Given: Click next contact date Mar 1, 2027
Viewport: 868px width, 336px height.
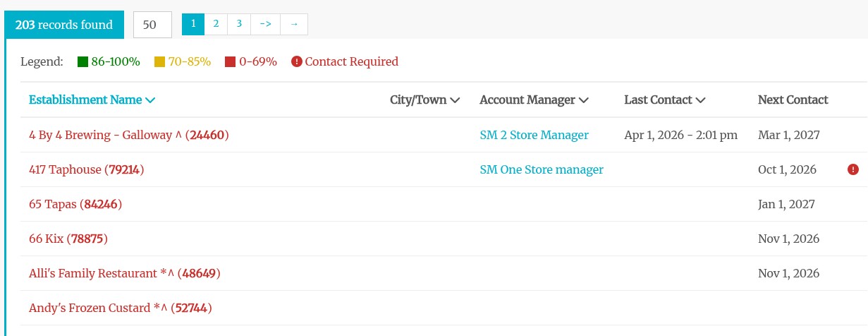Looking at the screenshot, I should [789, 135].
